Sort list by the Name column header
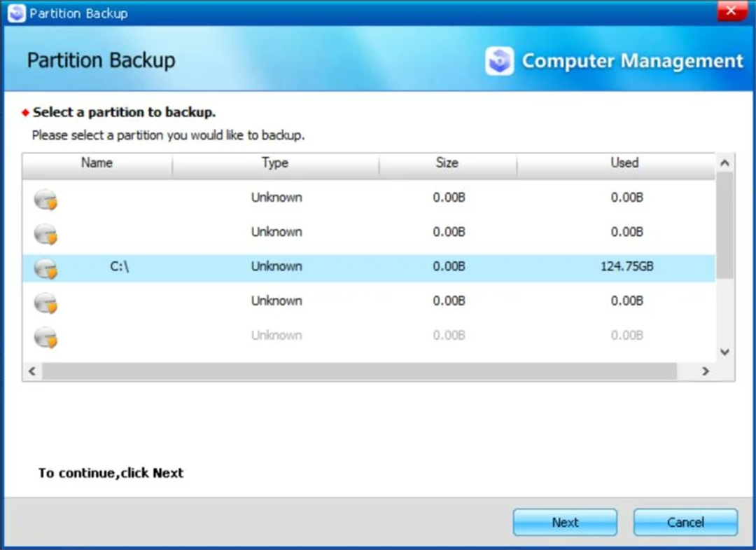 pos(97,163)
